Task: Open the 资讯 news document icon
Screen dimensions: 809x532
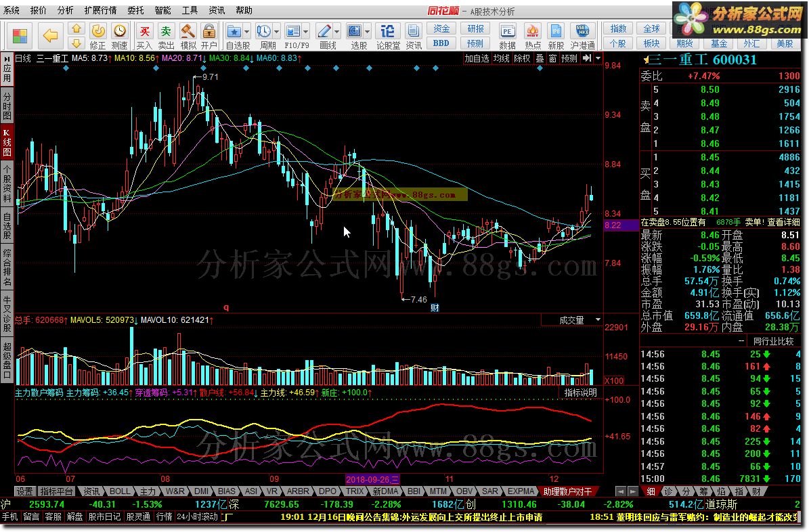Action: click(x=413, y=37)
